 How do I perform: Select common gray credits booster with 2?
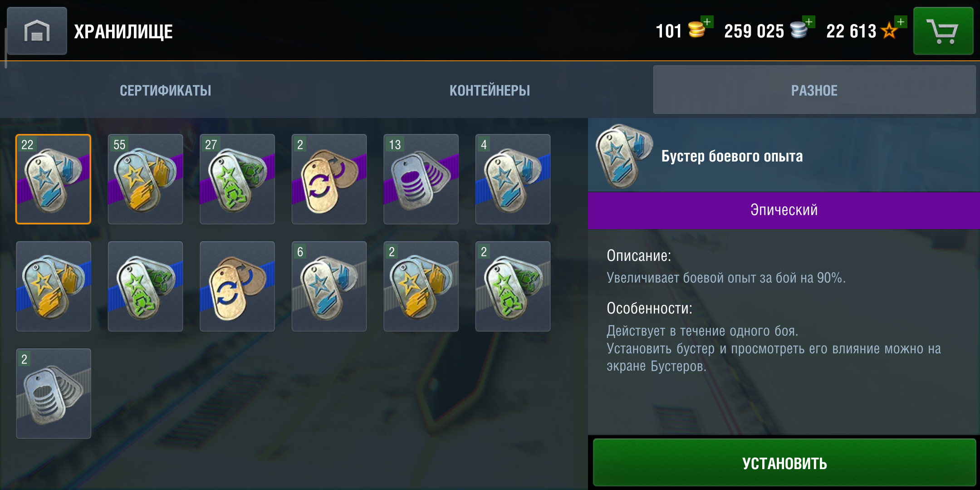click(54, 393)
